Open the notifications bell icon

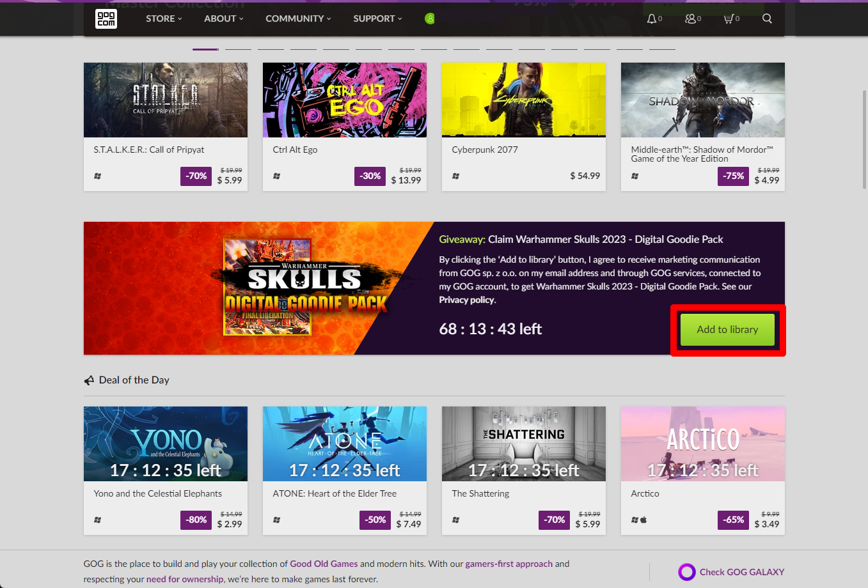click(651, 19)
